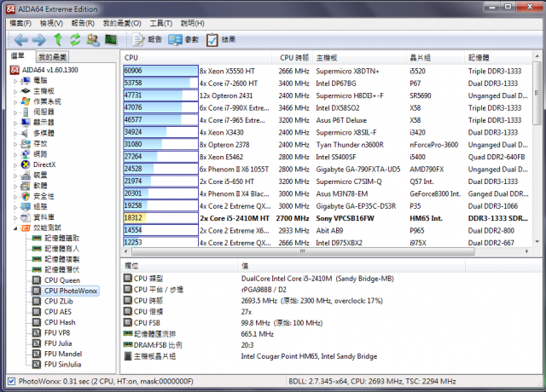Sort by the memory column header
The image size is (546, 392).
click(498, 58)
